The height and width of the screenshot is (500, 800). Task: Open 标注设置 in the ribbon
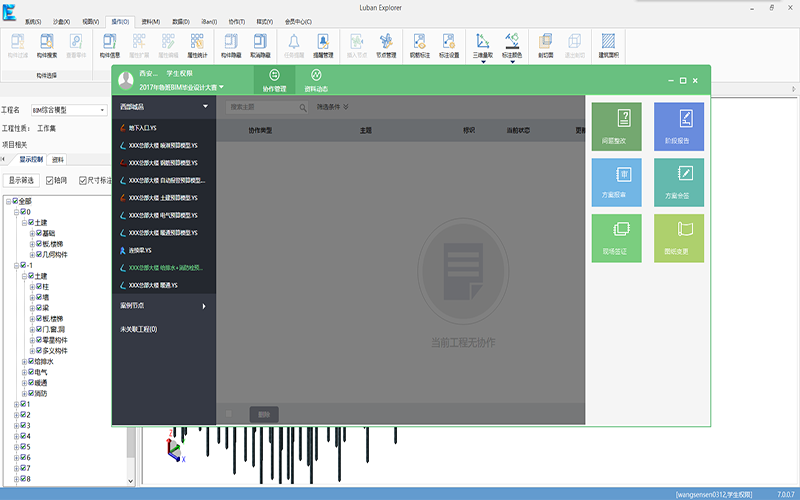449,45
